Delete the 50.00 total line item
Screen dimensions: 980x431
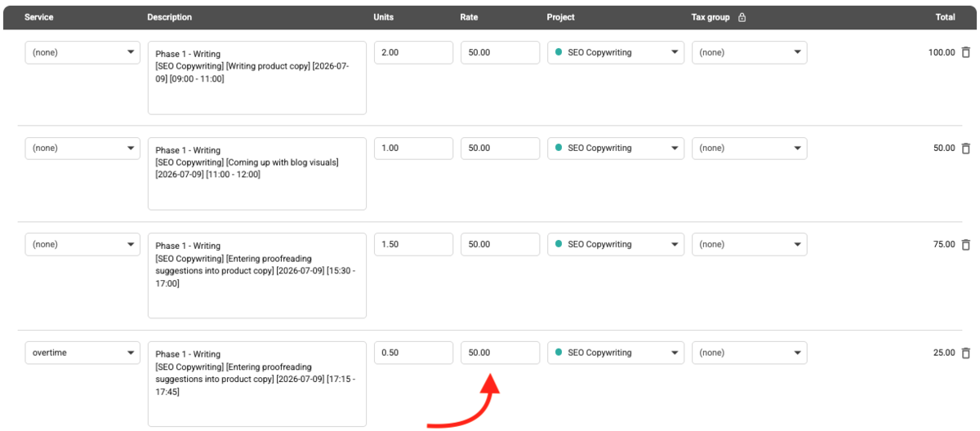[966, 149]
